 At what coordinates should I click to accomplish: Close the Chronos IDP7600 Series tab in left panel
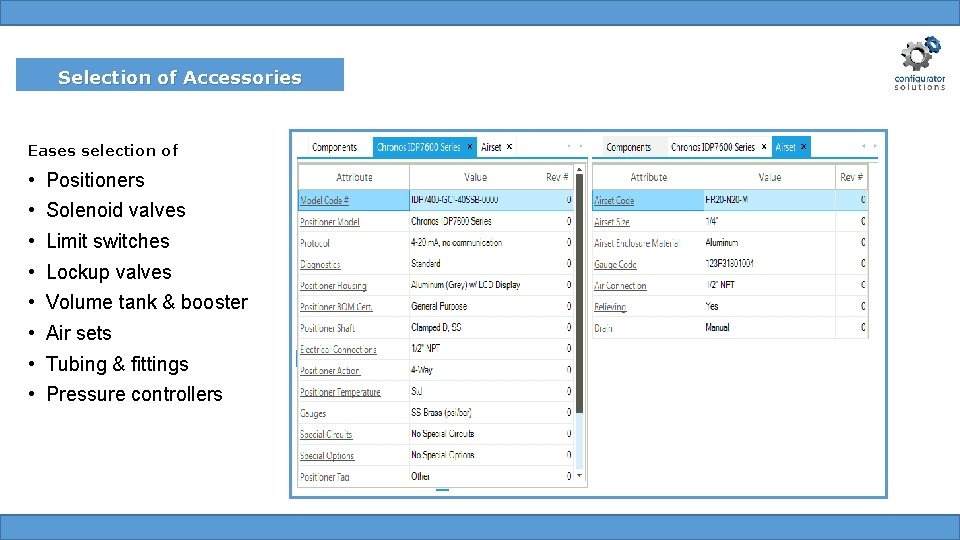470,147
